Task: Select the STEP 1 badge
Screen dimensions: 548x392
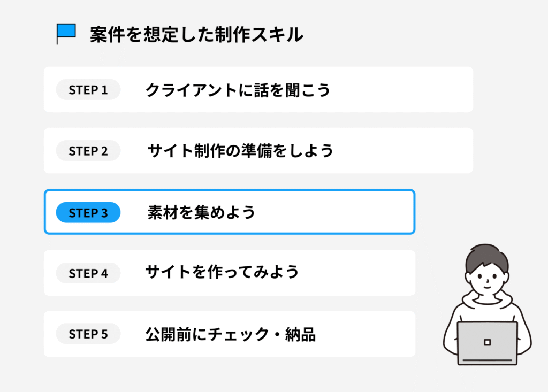Action: (88, 90)
